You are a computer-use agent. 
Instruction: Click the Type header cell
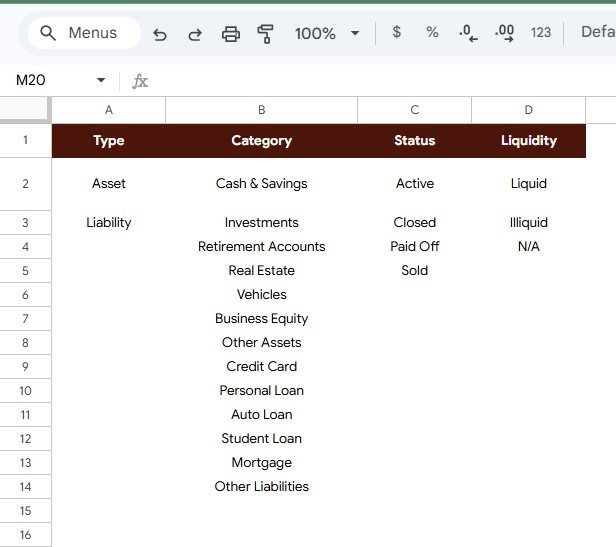[x=109, y=141]
